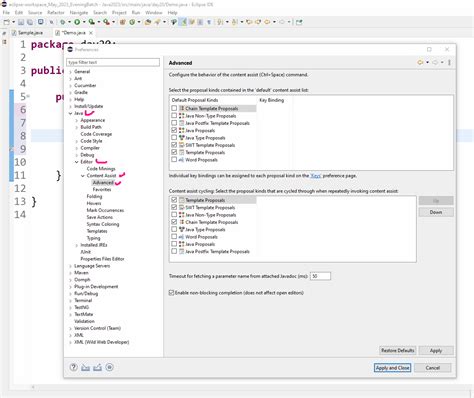474x398 pixels.
Task: Click the Search flashlight toolbar icon
Action: pos(157,22)
